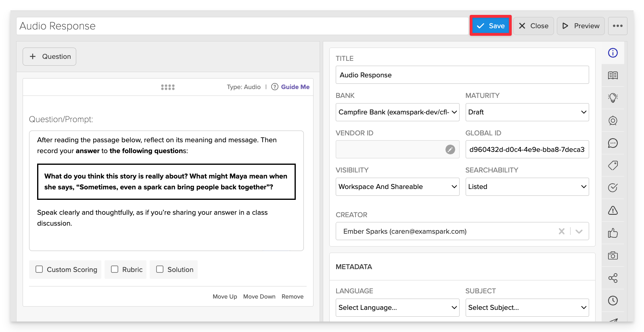Expand the Maturity dropdown showing Draft
644x332 pixels.
pos(527,112)
